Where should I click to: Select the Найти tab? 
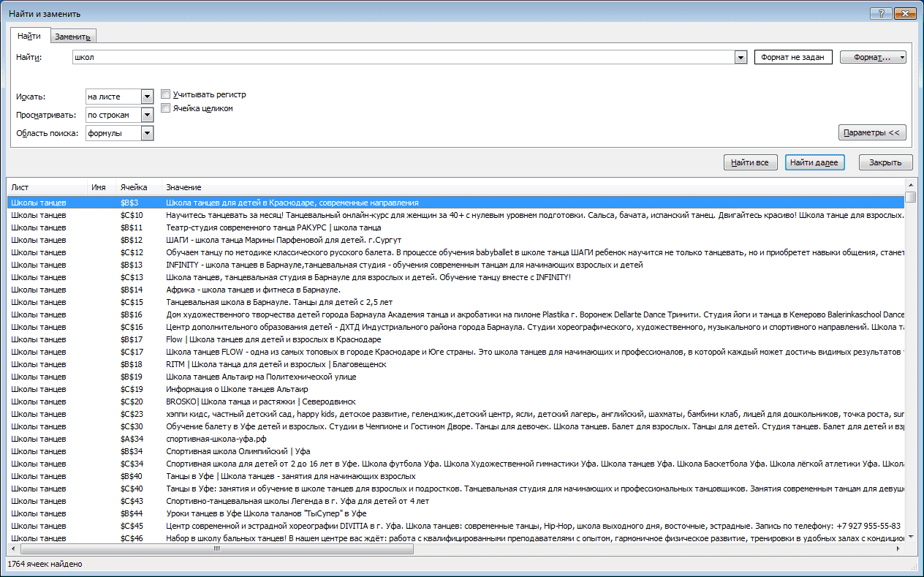pos(29,36)
